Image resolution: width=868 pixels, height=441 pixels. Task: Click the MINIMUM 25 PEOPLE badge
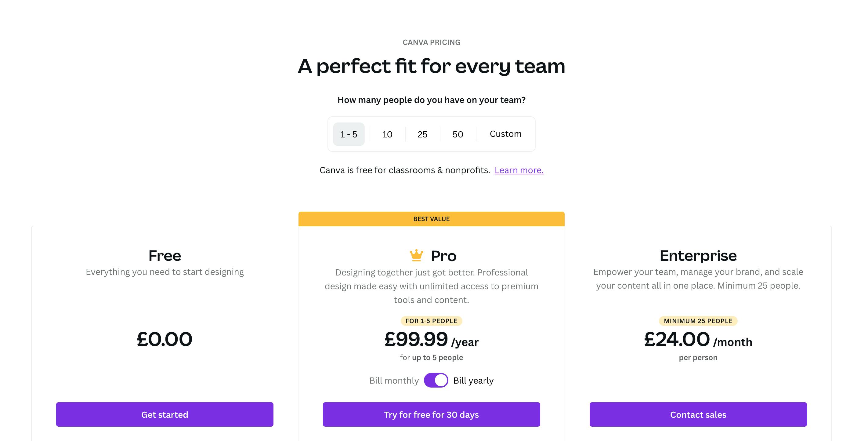698,321
